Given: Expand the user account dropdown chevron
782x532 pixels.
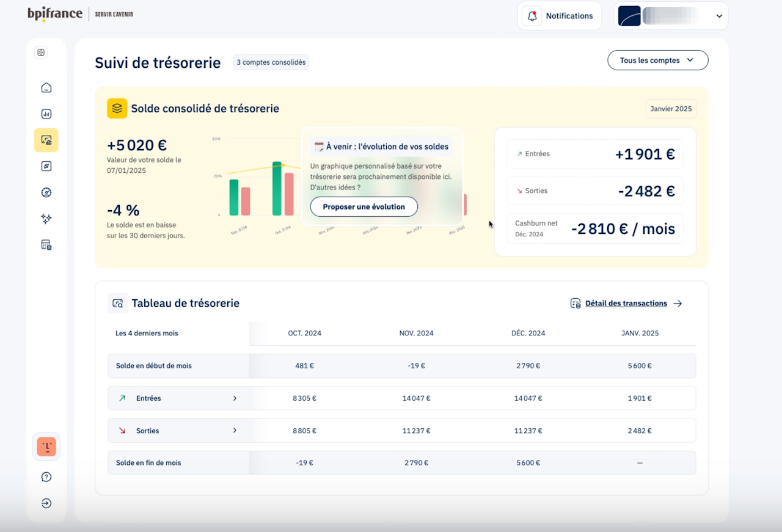Looking at the screenshot, I should pyautogui.click(x=719, y=16).
